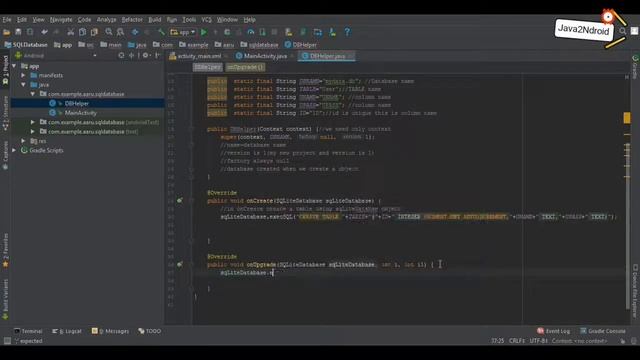Open the Terminal tool window
The height and width of the screenshot is (360, 640).
pyautogui.click(x=28, y=331)
